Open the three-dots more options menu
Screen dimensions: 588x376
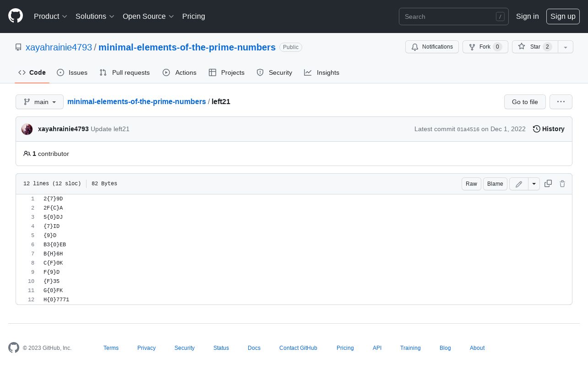(x=561, y=102)
